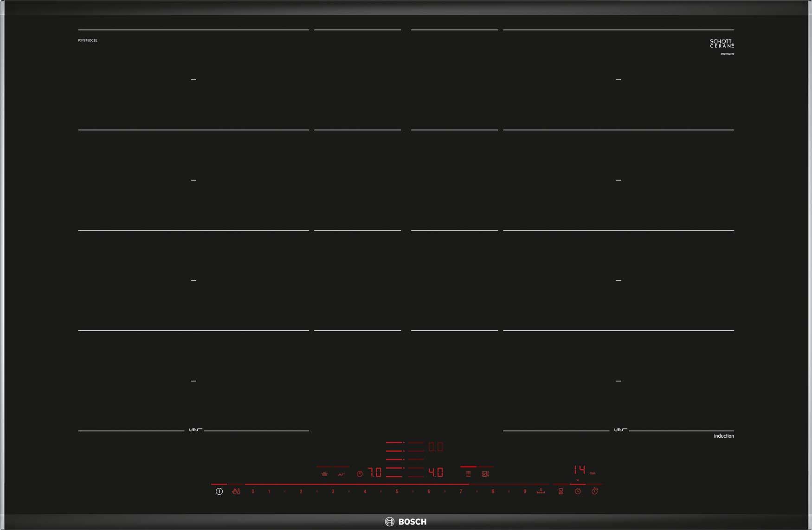
Task: Choose power level 9 on the slider
Action: coord(525,491)
